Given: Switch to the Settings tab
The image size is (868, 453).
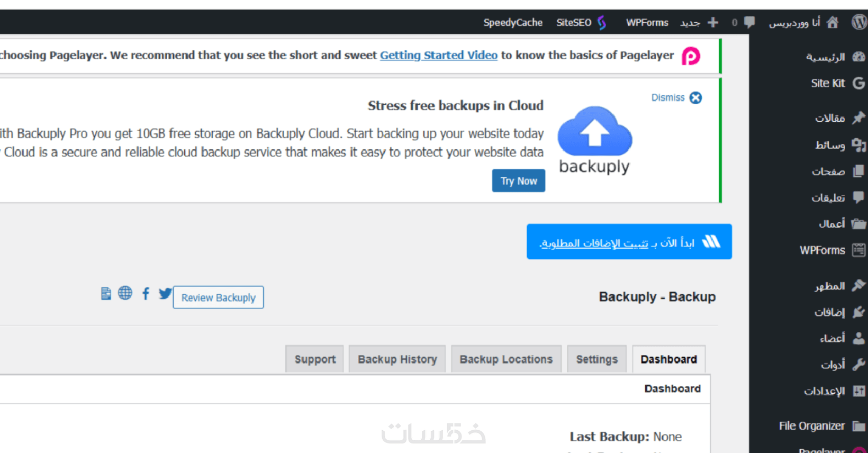Looking at the screenshot, I should [597, 359].
